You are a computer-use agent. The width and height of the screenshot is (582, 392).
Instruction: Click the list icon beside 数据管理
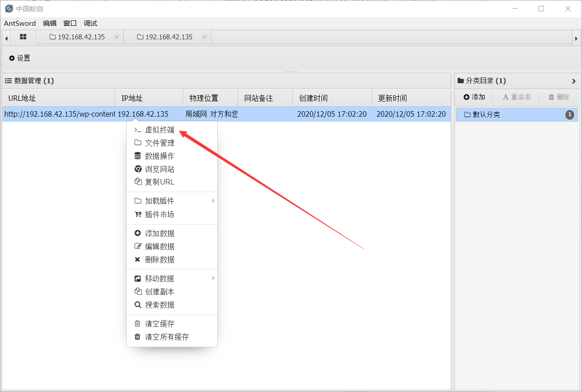coord(8,80)
